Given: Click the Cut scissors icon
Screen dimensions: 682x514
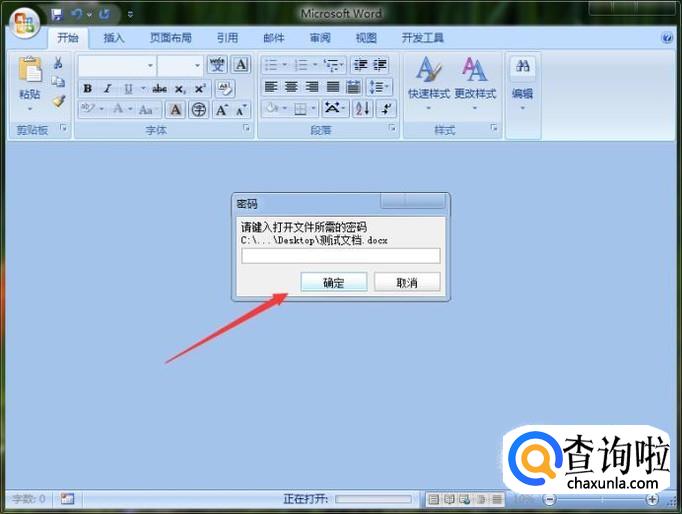Looking at the screenshot, I should click(x=58, y=63).
